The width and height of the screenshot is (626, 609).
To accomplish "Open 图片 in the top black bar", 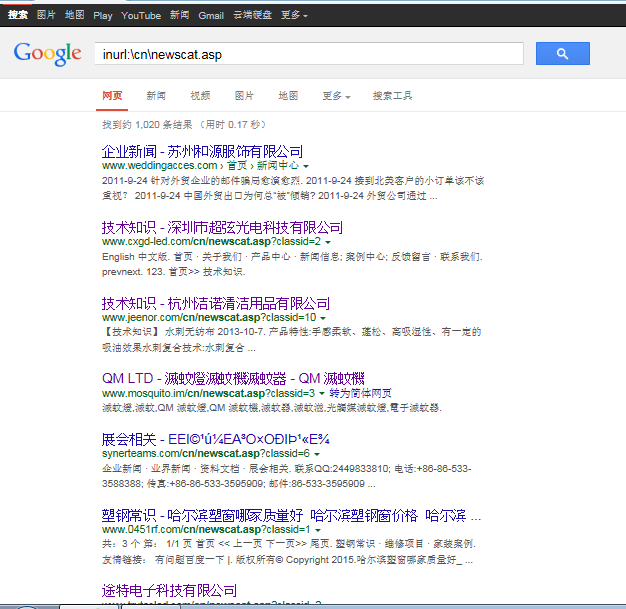I will coord(46,15).
